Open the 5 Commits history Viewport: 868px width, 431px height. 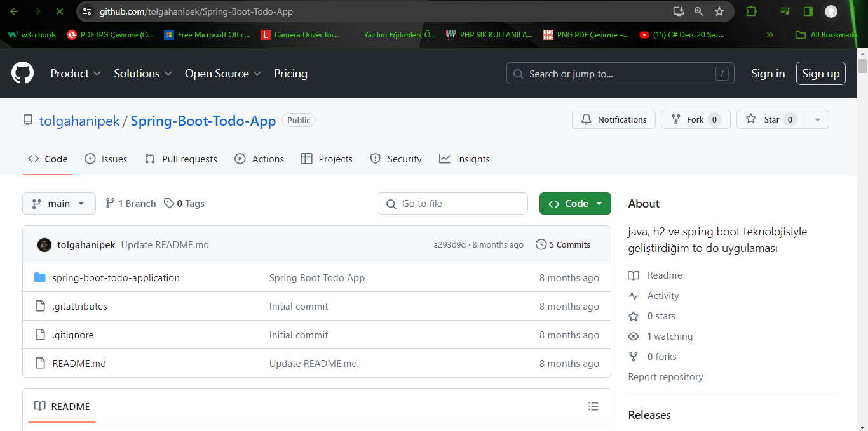click(x=563, y=245)
